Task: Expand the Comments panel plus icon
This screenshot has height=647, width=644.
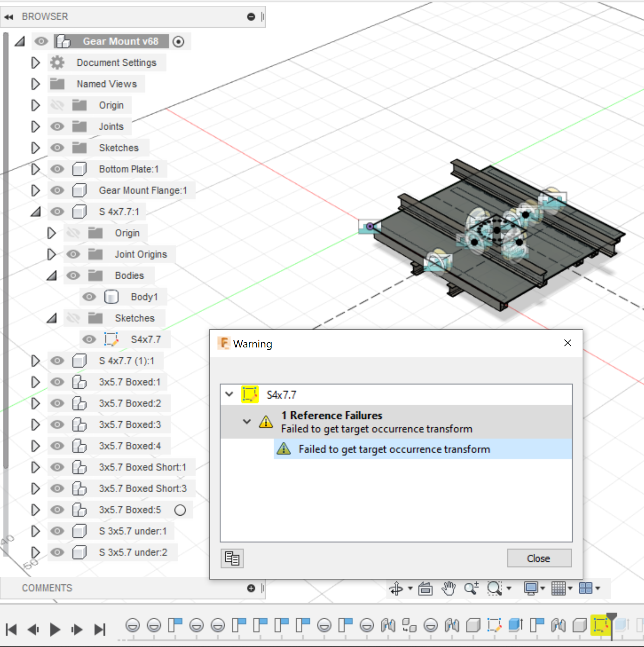Action: (x=251, y=588)
